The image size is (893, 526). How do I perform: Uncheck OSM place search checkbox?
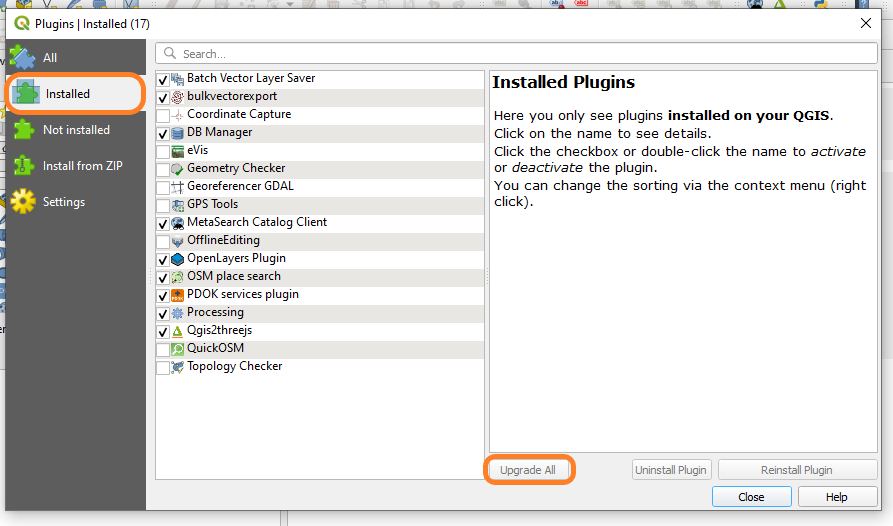coord(163,278)
